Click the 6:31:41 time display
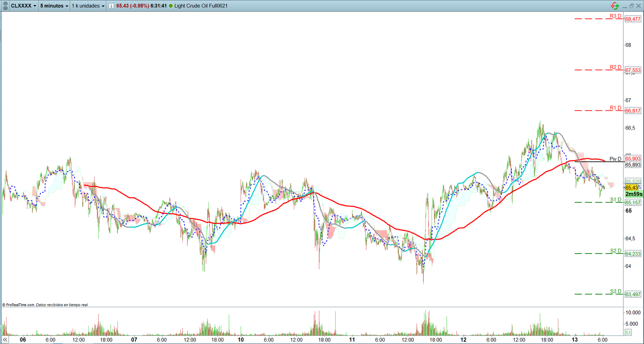The width and height of the screenshot is (644, 344). [159, 6]
